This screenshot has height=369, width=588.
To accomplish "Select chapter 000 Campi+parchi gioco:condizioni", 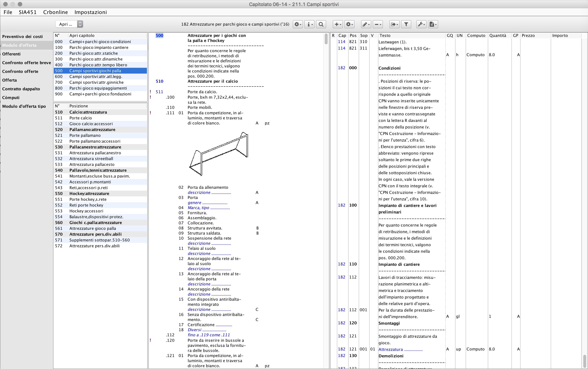I will click(x=100, y=42).
